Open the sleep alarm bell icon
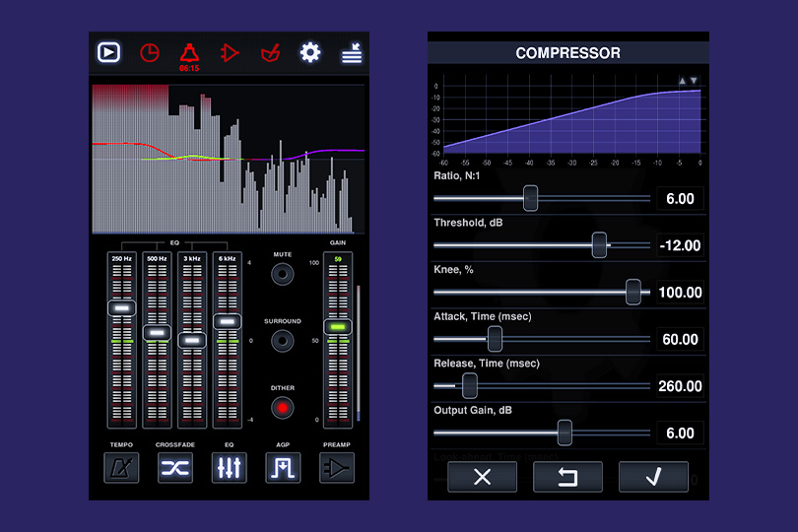 coord(189,51)
